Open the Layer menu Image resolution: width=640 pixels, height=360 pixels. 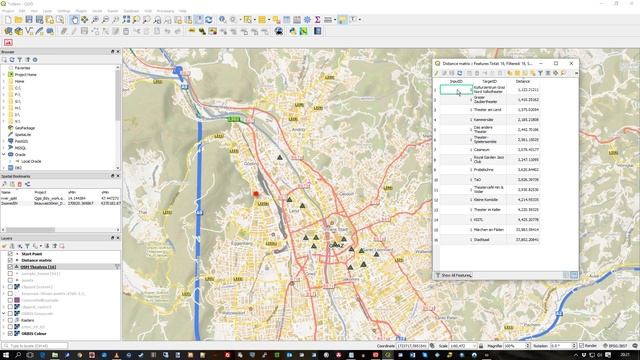[47, 11]
